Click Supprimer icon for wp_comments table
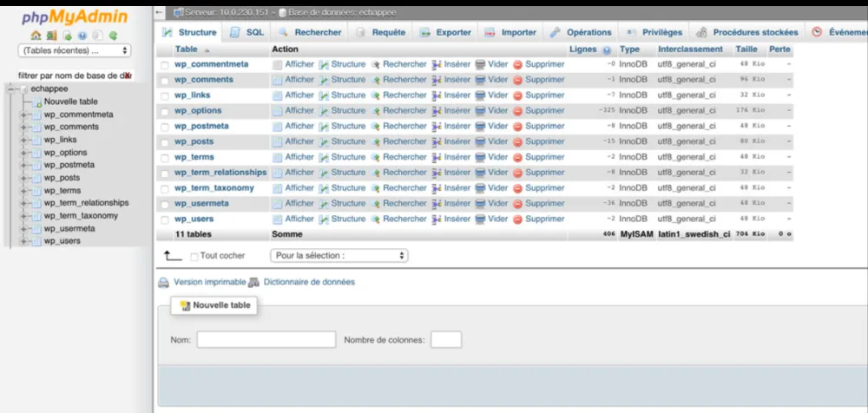The image size is (868, 413). [517, 80]
